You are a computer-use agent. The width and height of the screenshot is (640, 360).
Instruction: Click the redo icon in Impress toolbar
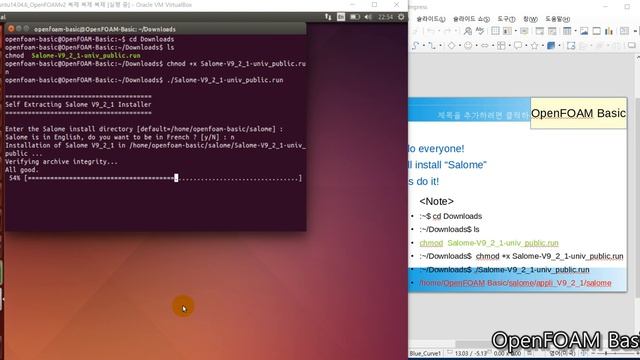pos(447,31)
